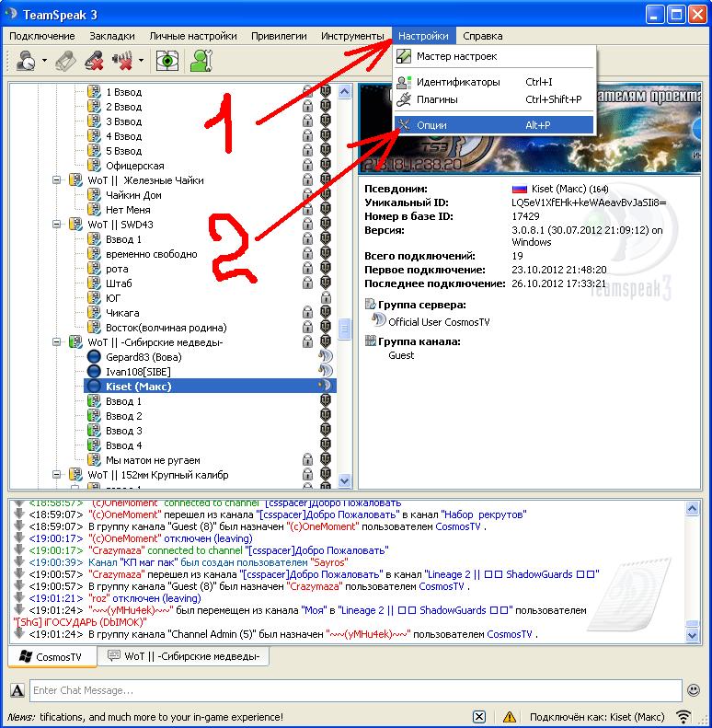Click the connect/away status toolbar icon
Screen dimensions: 712x728
26,61
